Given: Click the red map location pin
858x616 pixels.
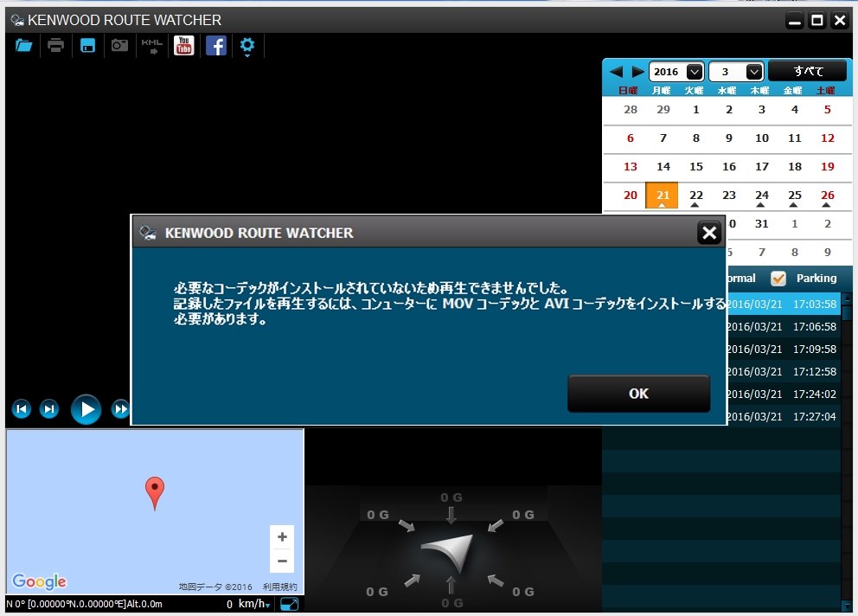Looking at the screenshot, I should (155, 493).
